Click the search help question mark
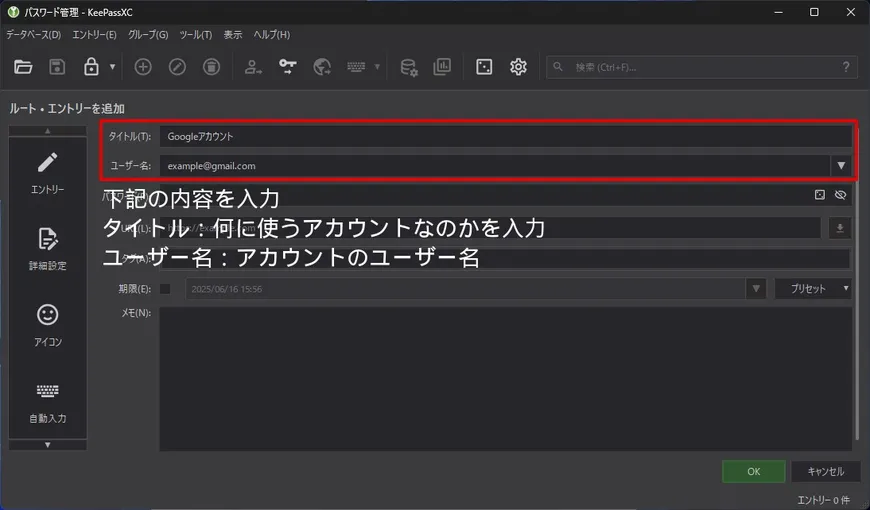This screenshot has height=510, width=870. (x=846, y=67)
